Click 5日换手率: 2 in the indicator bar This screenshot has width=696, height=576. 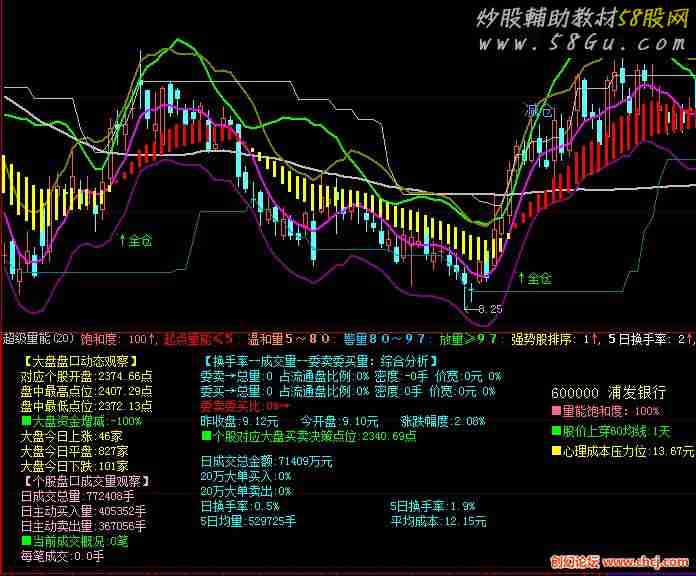coord(650,339)
